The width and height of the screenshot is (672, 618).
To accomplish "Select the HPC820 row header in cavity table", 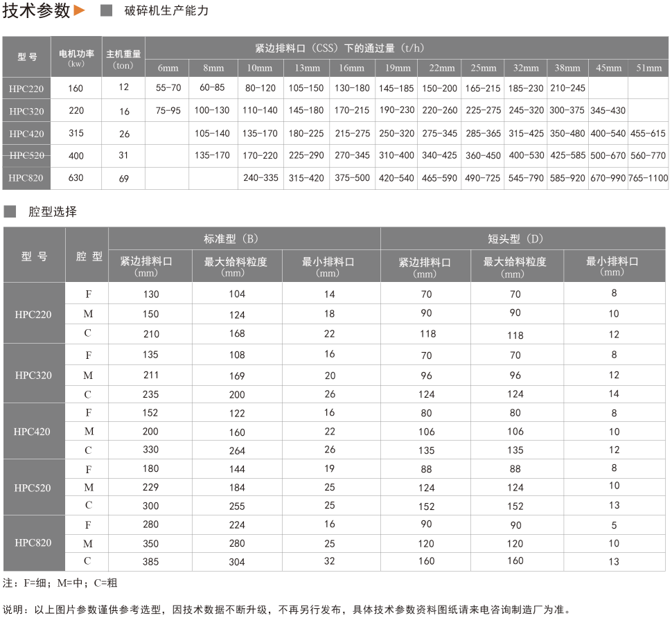I will pos(35,544).
